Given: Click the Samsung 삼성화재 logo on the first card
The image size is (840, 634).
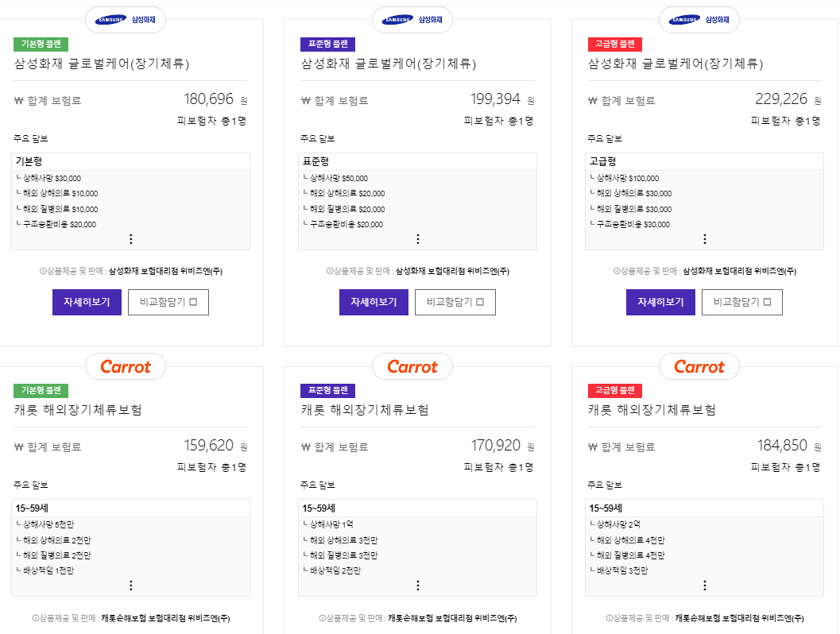Looking at the screenshot, I should tap(125, 20).
